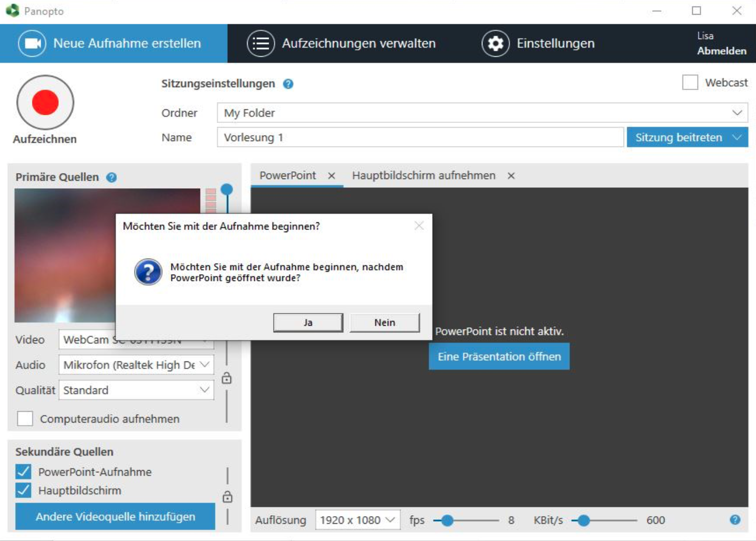This screenshot has width=756, height=541.
Task: Adjust the fps slider handle
Action: click(447, 520)
